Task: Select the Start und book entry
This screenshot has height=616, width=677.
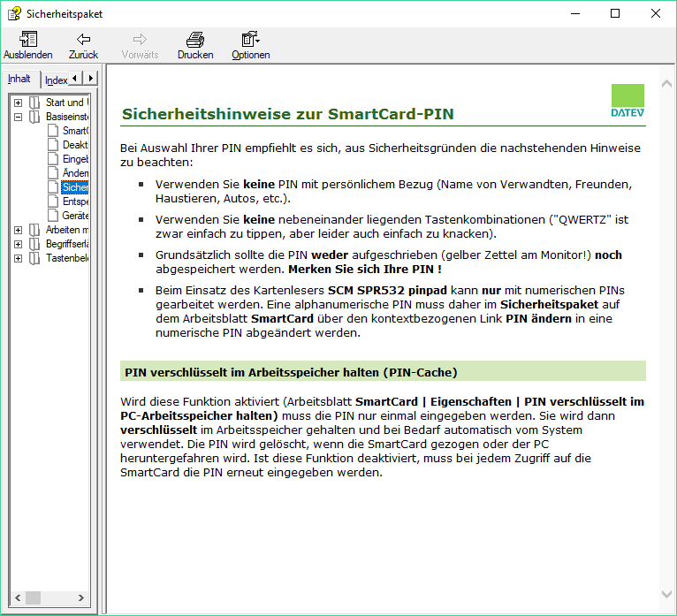Action: tap(67, 103)
